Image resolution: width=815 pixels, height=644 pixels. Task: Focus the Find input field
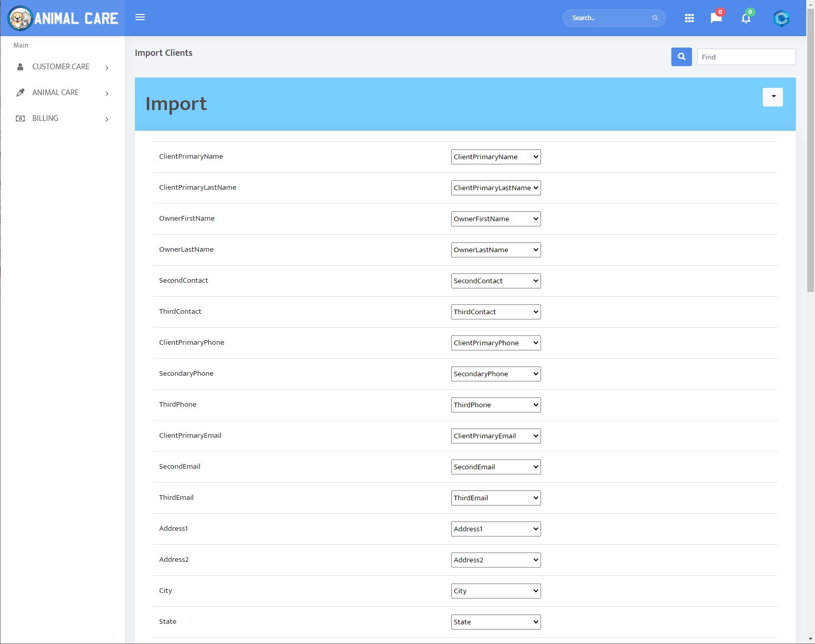pyautogui.click(x=746, y=57)
